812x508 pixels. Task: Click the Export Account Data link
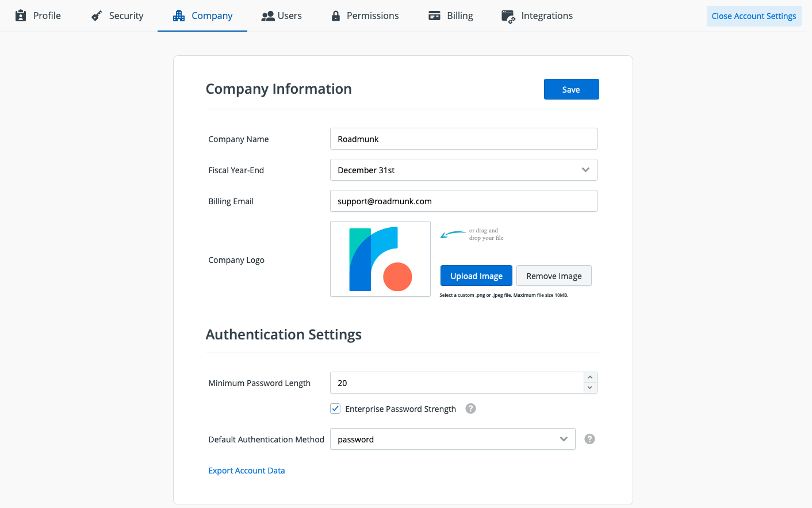(246, 471)
